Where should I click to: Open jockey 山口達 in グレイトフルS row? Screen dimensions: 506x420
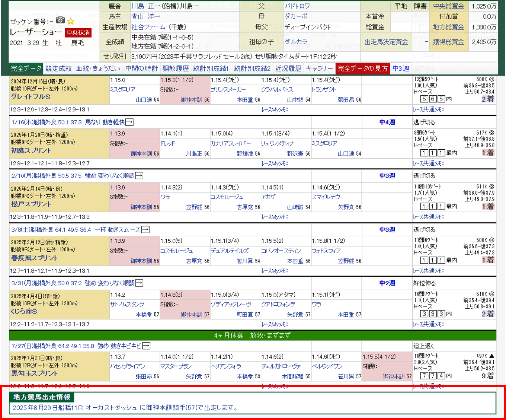coord(144,100)
